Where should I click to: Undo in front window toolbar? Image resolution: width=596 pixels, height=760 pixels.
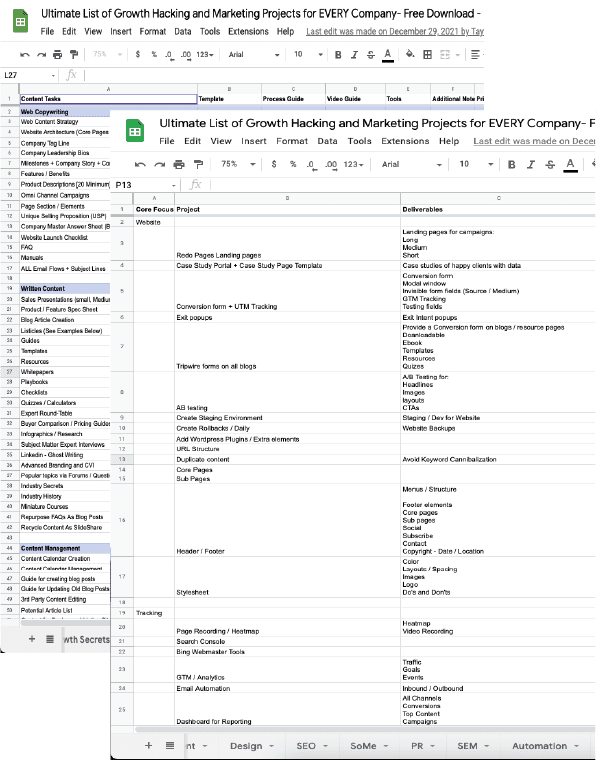tap(141, 164)
